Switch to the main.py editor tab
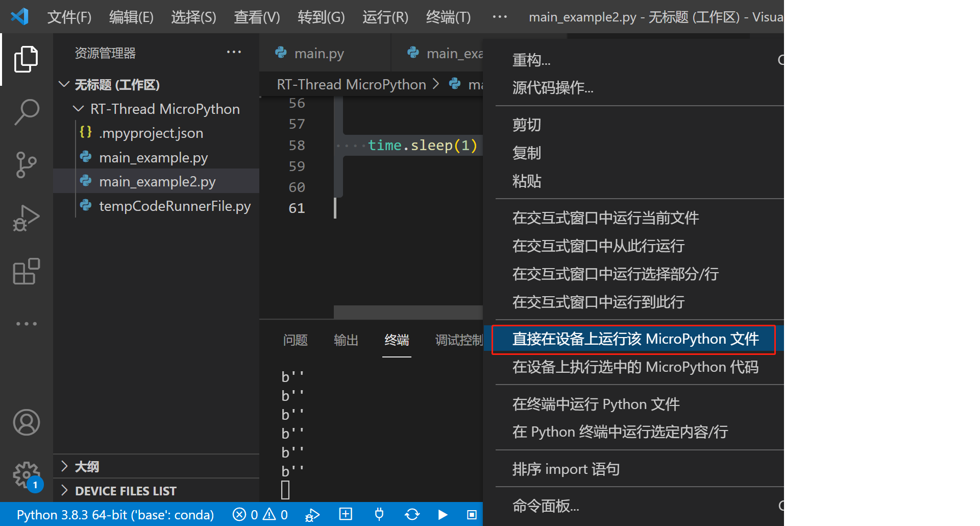 (318, 54)
